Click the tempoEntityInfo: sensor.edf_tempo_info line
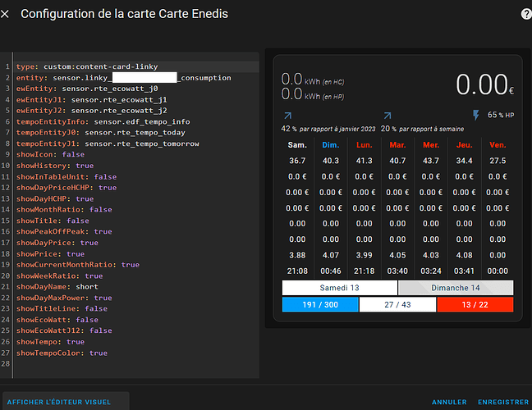This screenshot has width=532, height=410. [103, 121]
